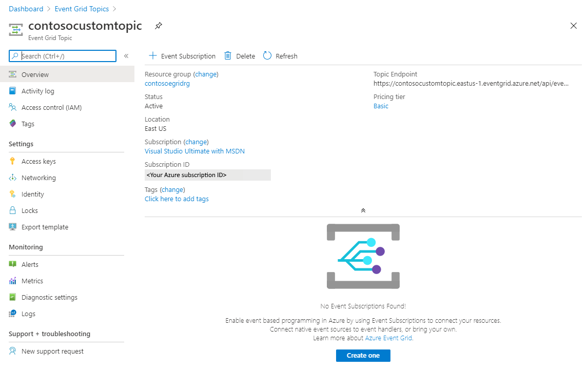Click the Overview icon in sidebar
588x389 pixels.
click(13, 74)
